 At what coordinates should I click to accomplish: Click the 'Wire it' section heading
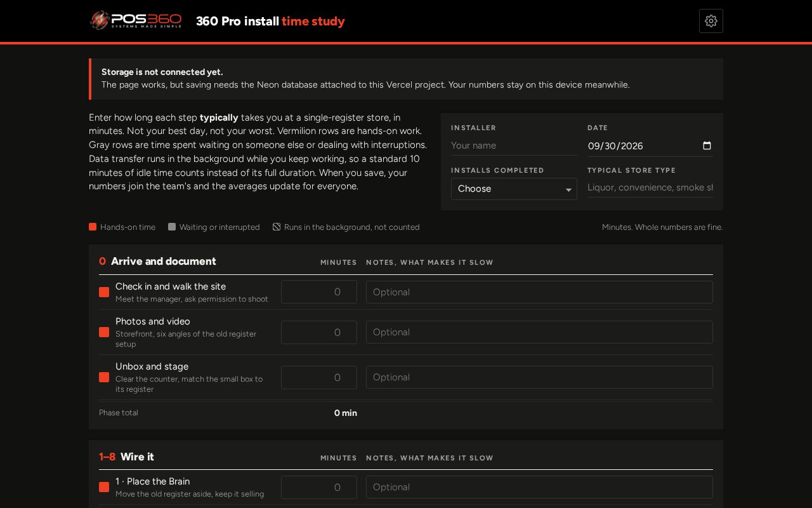click(137, 457)
